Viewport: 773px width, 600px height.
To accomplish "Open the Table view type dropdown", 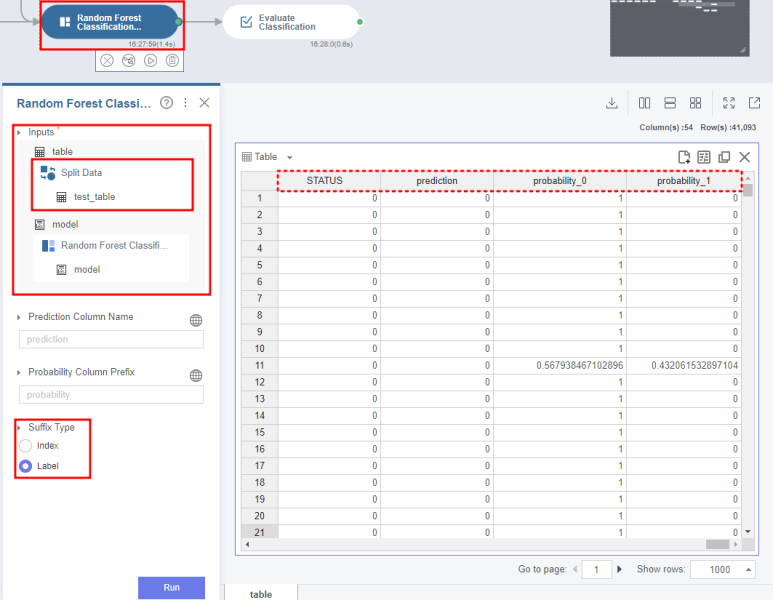I will (x=290, y=158).
